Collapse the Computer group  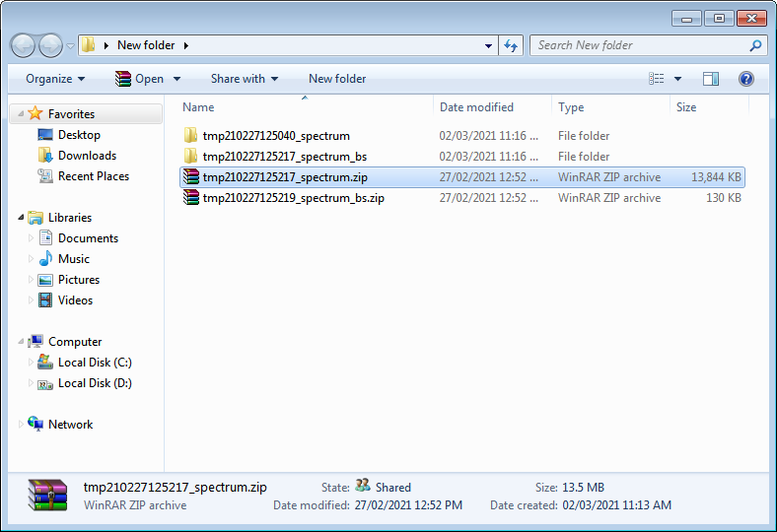(21, 342)
